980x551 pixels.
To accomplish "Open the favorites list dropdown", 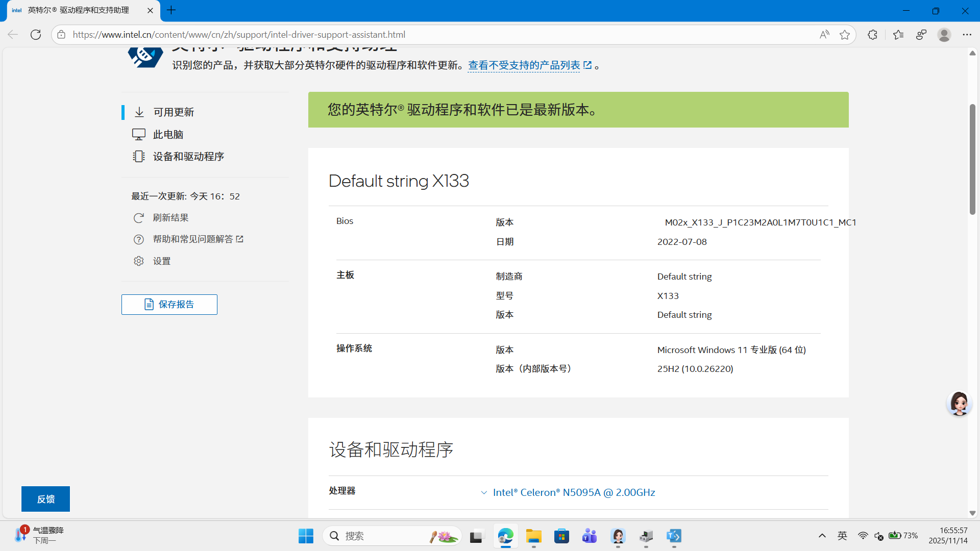I will pos(898,35).
